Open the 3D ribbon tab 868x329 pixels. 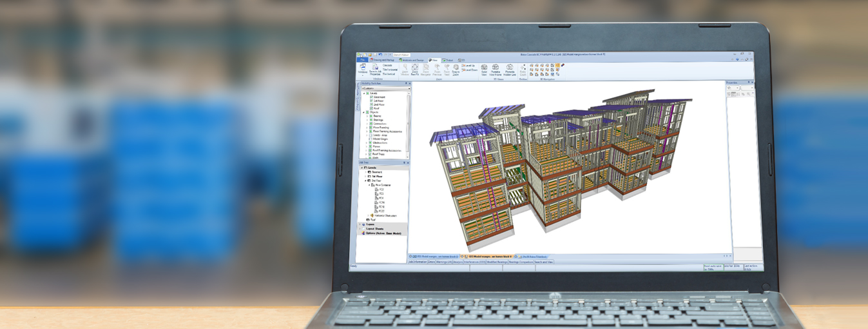461,60
